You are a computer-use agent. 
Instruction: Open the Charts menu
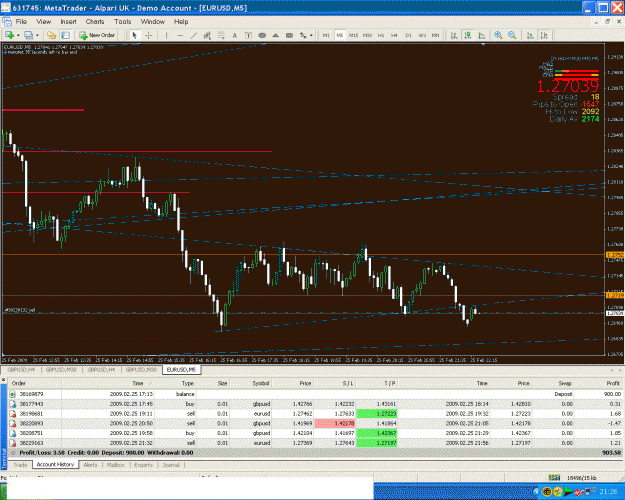tap(95, 22)
